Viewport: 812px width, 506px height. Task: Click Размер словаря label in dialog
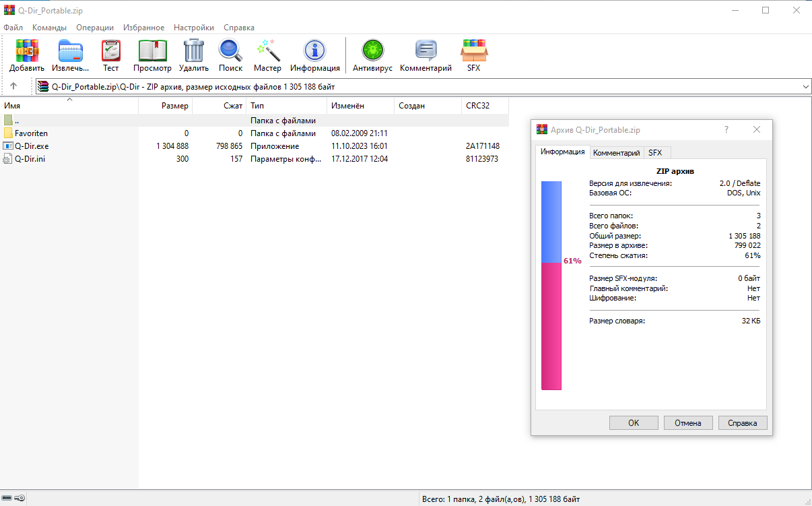[x=617, y=321]
